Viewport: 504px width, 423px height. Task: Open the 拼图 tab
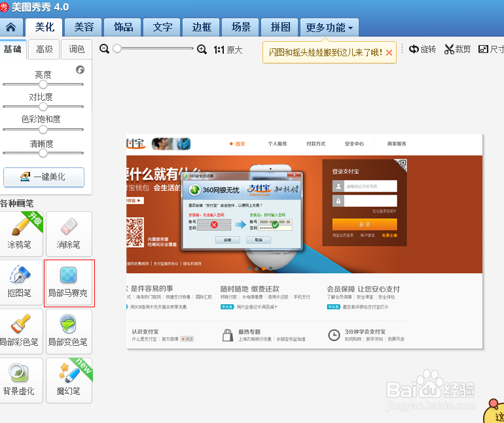coord(279,27)
